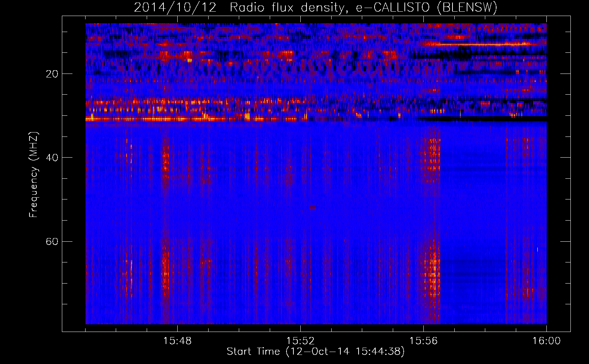The image size is (589, 364).
Task: Click the 'Start Time (12-Oct-14 15:44:38)' axis label
Action: click(316, 352)
